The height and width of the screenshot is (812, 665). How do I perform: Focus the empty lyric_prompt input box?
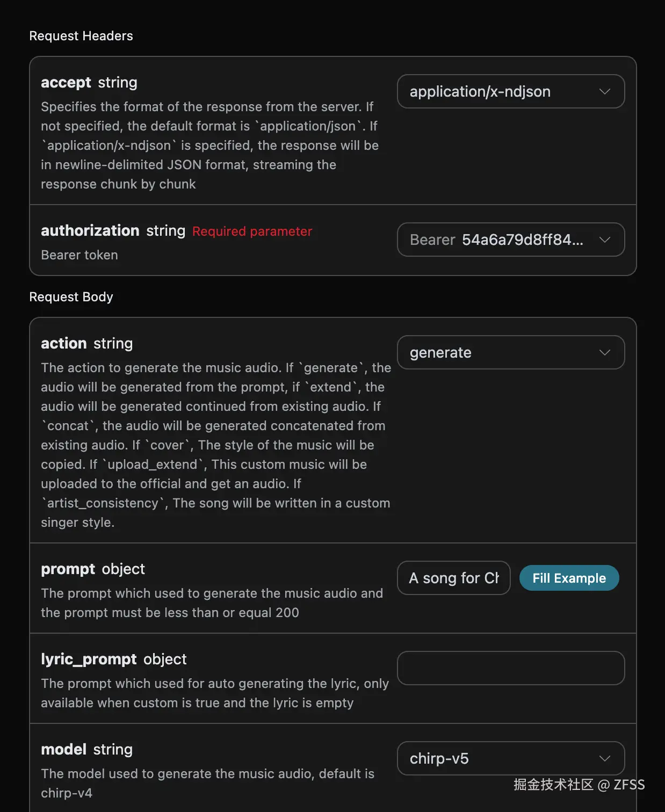point(510,668)
